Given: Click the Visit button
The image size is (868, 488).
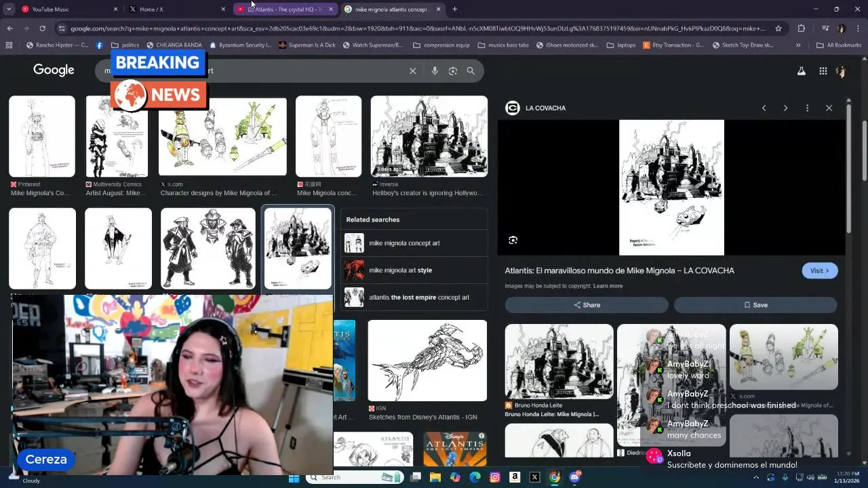Looking at the screenshot, I should point(820,270).
